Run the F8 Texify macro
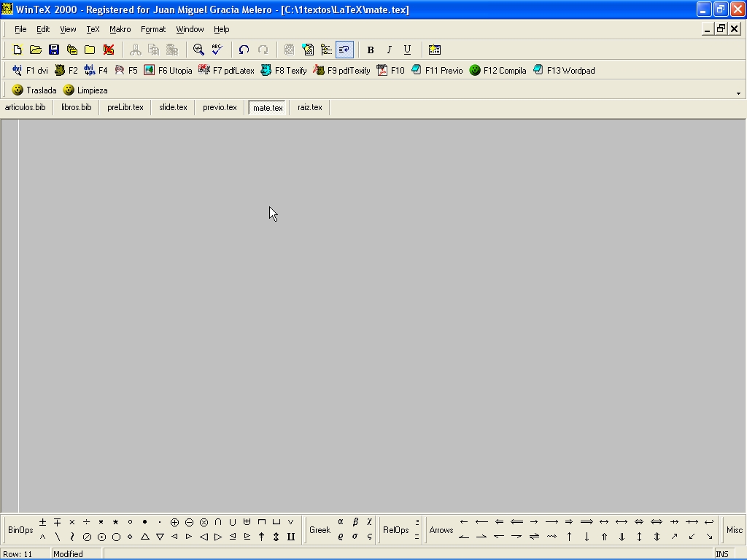747x560 pixels. pos(284,71)
